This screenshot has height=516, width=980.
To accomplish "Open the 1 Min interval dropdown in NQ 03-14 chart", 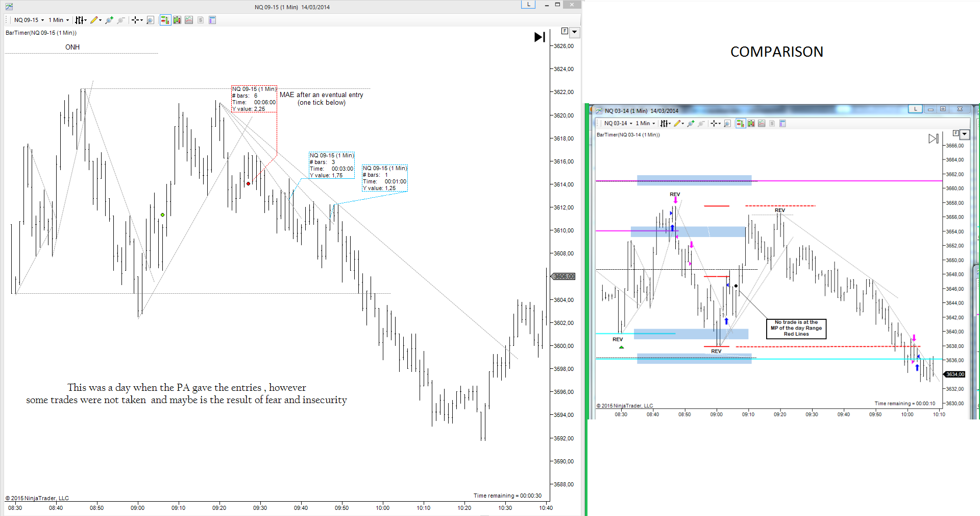I will (645, 123).
